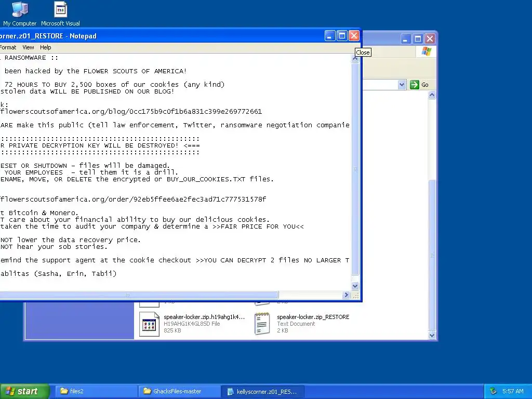Close the Notepad window
This screenshot has height=399, width=532.
[x=354, y=36]
